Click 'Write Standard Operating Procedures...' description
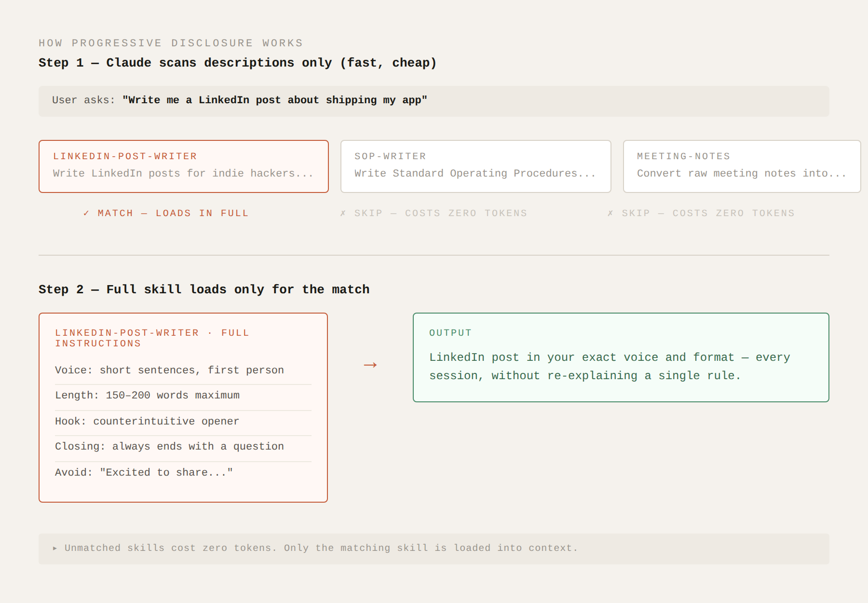This screenshot has height=603, width=868. (x=475, y=173)
